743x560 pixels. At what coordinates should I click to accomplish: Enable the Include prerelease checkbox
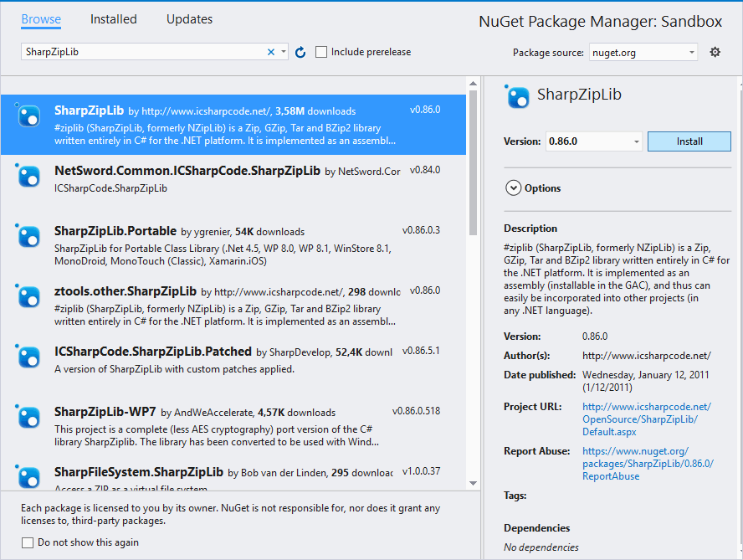320,51
